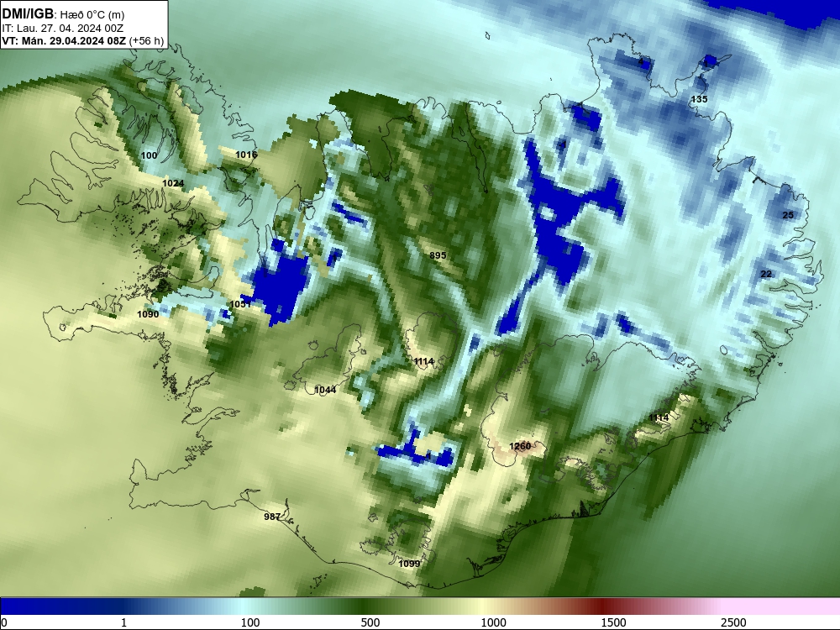Click the 987 height label on map
The height and width of the screenshot is (630, 840).
coord(272,517)
